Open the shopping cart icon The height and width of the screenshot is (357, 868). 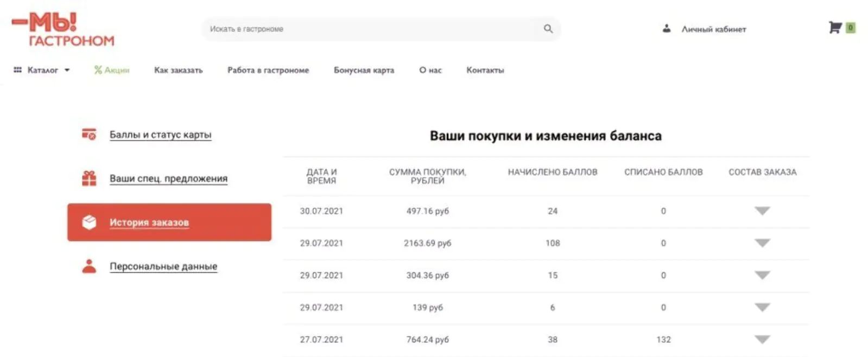(x=835, y=27)
